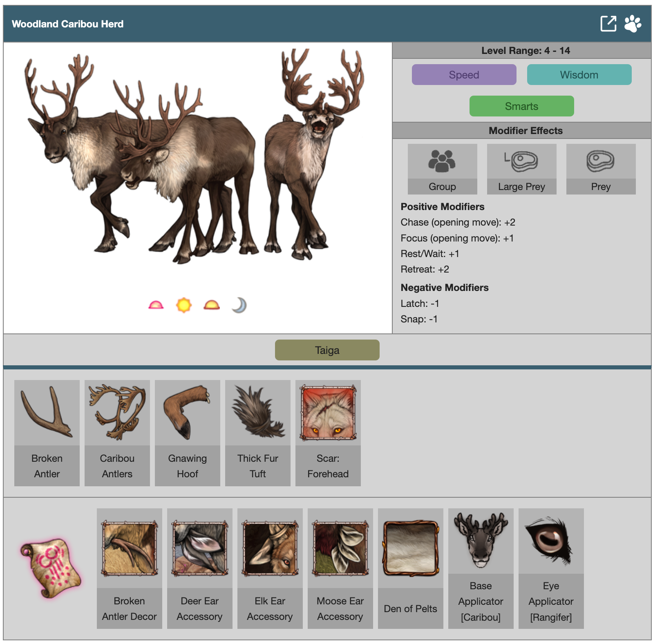Click the paw print icon in header
Viewport: 653px width, 644px height.
point(633,24)
